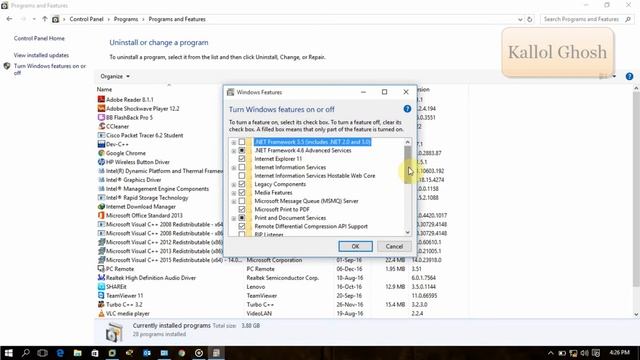The width and height of the screenshot is (640, 360).
Task: Click Control Panel breadcrumb in address bar
Action: 86,19
